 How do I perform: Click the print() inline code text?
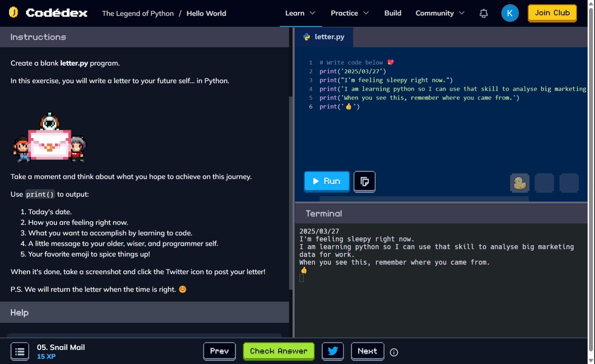coord(40,194)
